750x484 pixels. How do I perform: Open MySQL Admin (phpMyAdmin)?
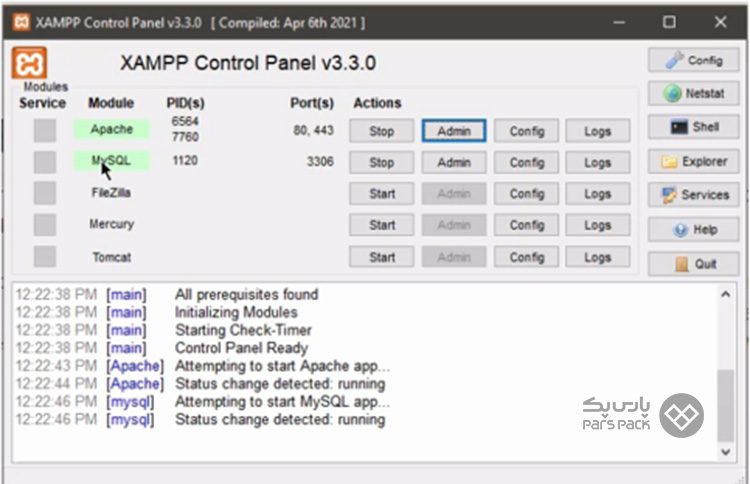[x=454, y=163]
